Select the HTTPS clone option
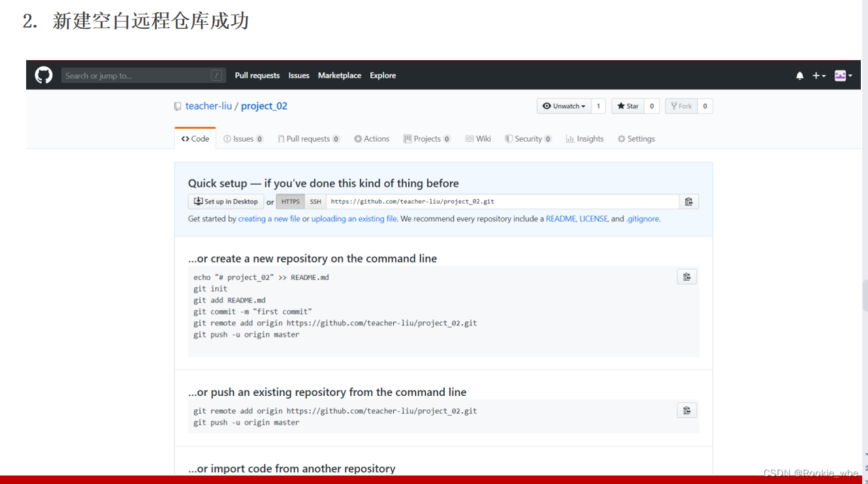Image resolution: width=868 pixels, height=484 pixels. (x=291, y=201)
